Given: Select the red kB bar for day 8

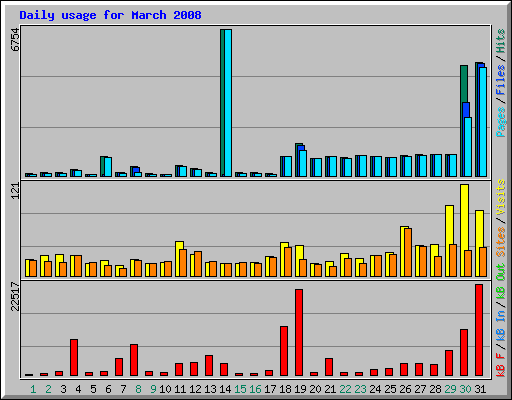Looking at the screenshot, I should coord(134,360).
